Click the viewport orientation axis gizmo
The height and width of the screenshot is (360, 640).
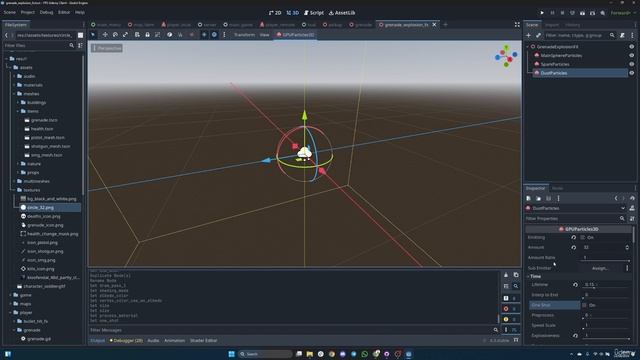(x=506, y=56)
